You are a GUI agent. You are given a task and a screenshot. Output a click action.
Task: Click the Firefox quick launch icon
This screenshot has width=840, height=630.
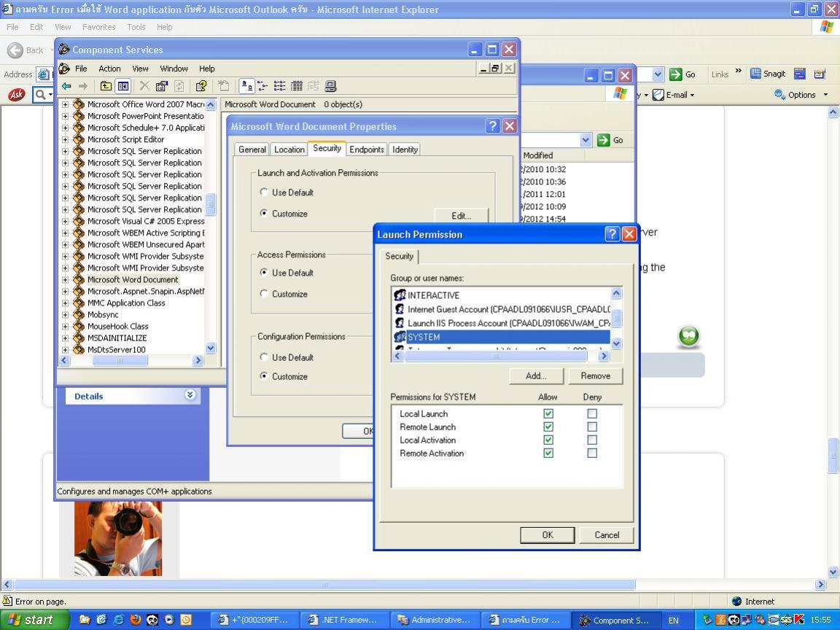136,620
